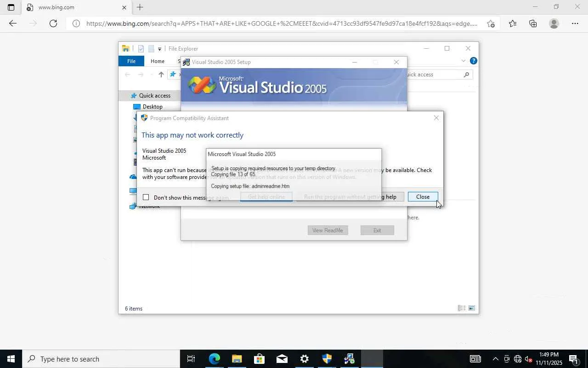
Task: Open the Customize Quick Access Toolbar dropdown
Action: coord(159,49)
